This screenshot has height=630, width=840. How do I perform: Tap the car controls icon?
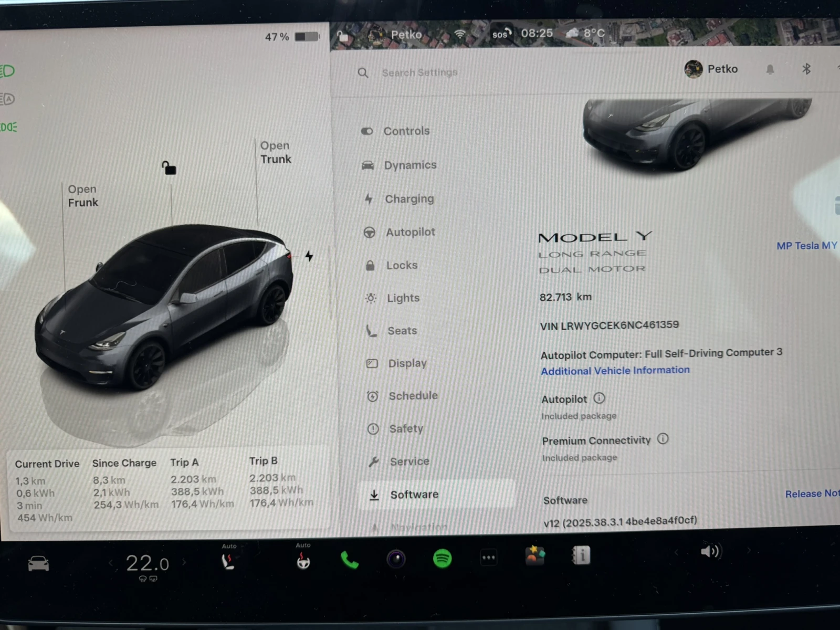click(38, 564)
